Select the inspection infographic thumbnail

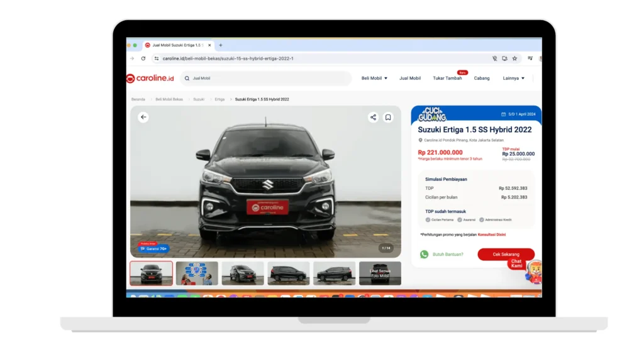pyautogui.click(x=197, y=273)
